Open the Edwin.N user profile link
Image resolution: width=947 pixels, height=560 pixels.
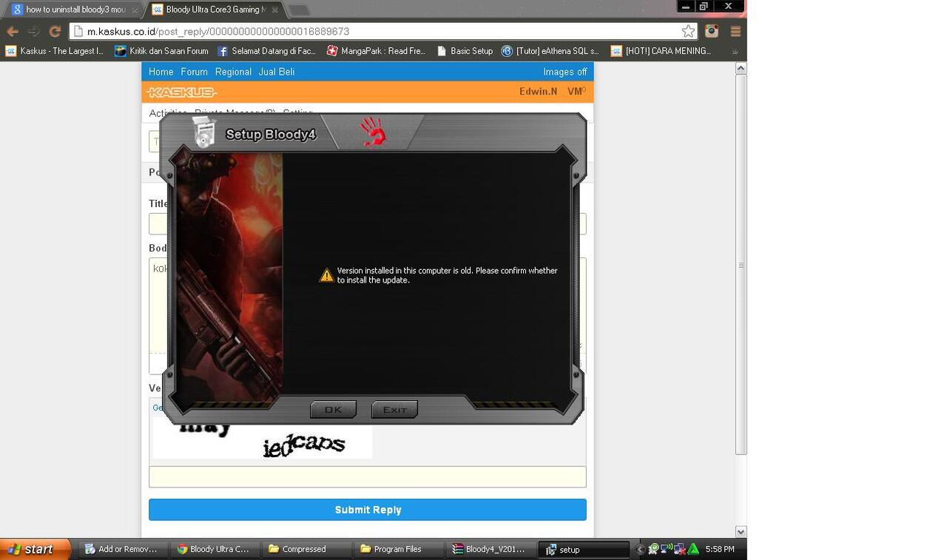[538, 91]
